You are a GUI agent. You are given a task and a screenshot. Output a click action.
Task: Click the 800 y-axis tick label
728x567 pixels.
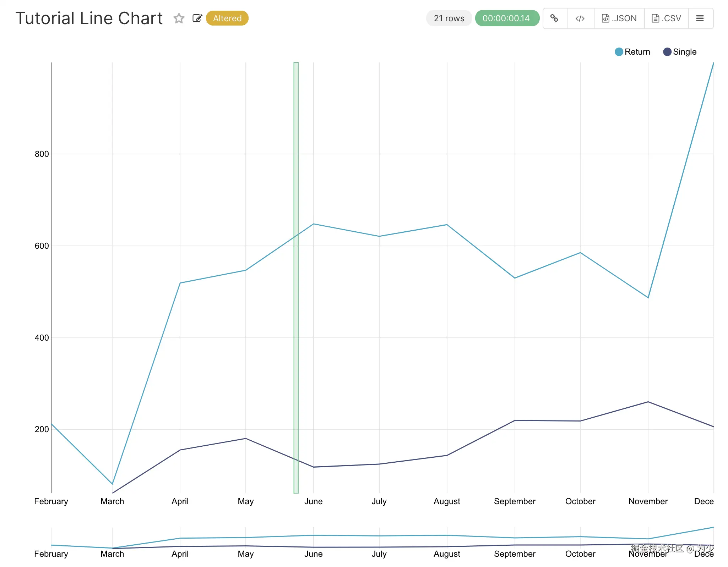coord(42,154)
